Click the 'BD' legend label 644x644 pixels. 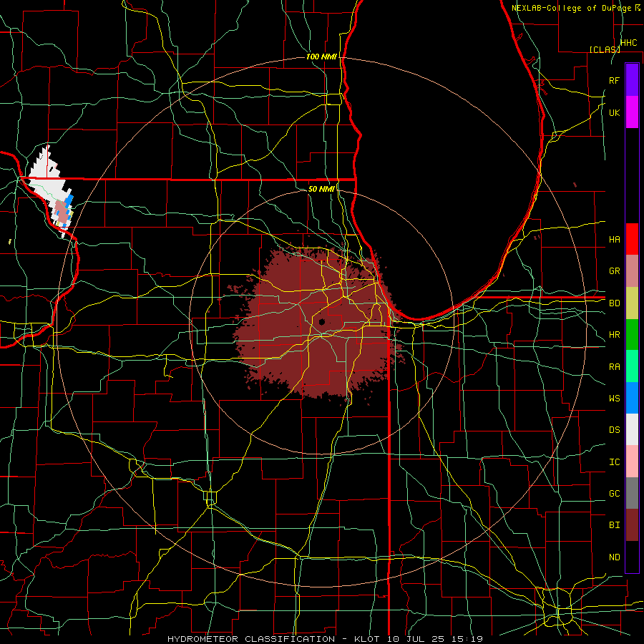(614, 303)
